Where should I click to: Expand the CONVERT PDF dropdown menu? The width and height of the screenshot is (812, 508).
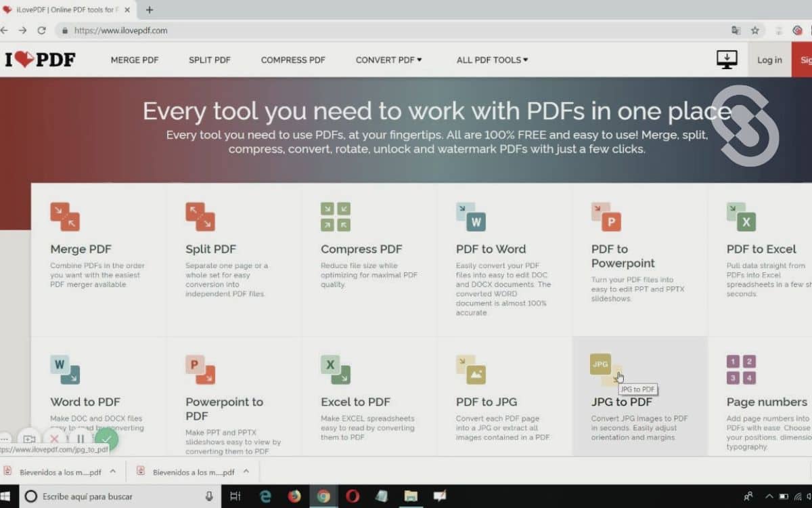(x=388, y=60)
